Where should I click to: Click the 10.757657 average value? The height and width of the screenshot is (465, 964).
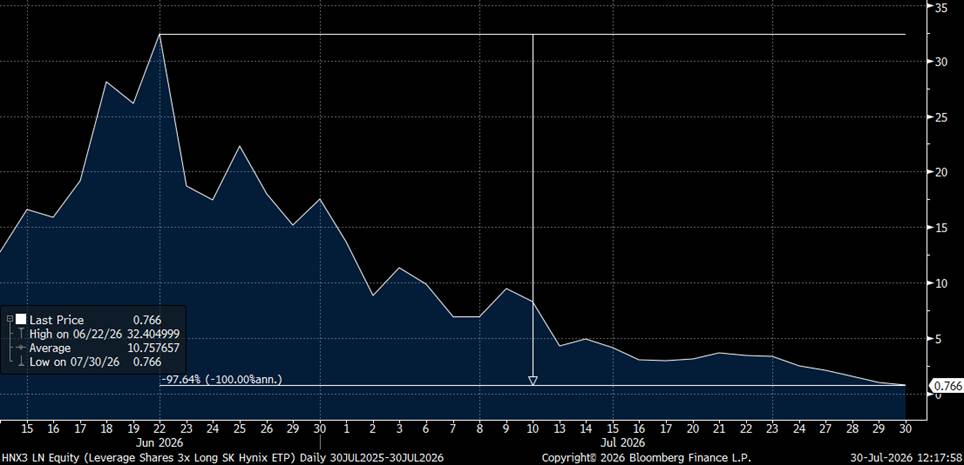coord(156,348)
